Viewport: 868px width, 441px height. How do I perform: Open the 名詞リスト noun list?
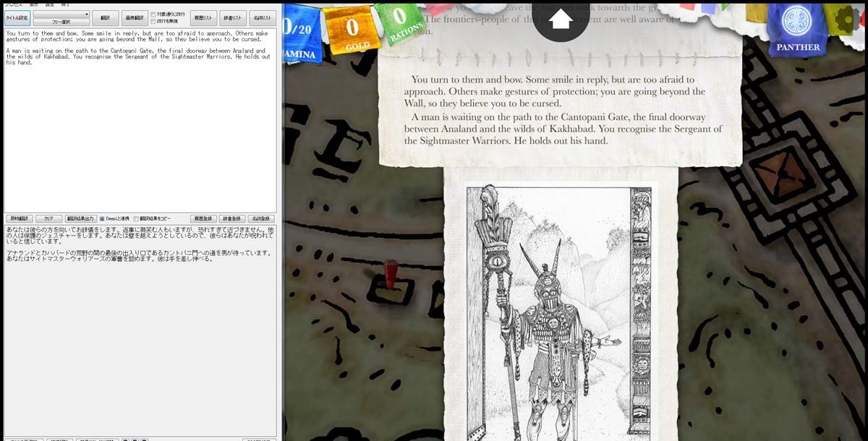[262, 18]
